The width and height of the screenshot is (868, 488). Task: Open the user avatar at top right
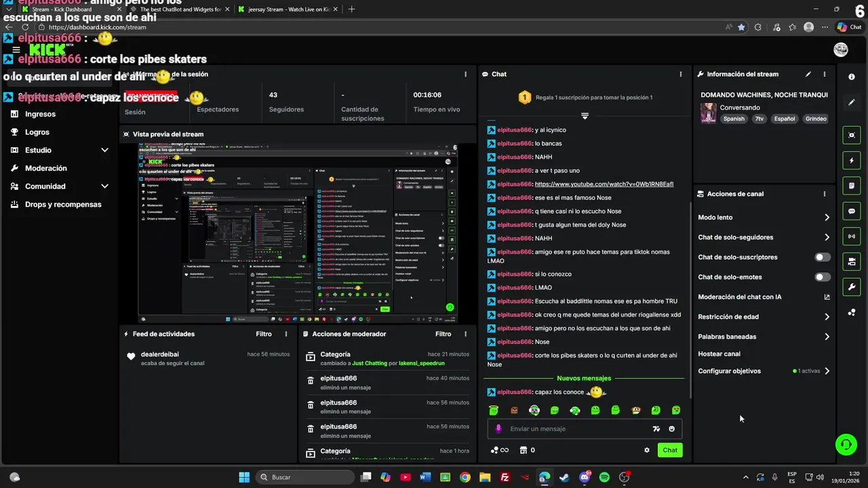[841, 49]
